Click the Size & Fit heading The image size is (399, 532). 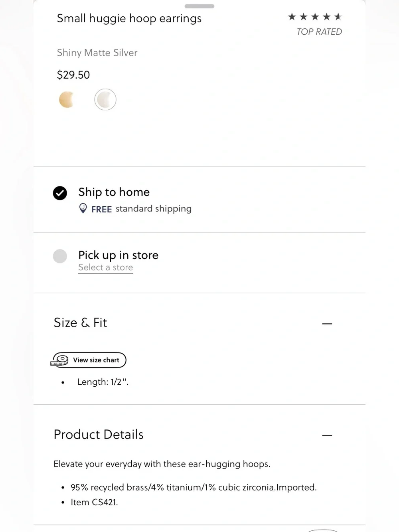(x=80, y=322)
